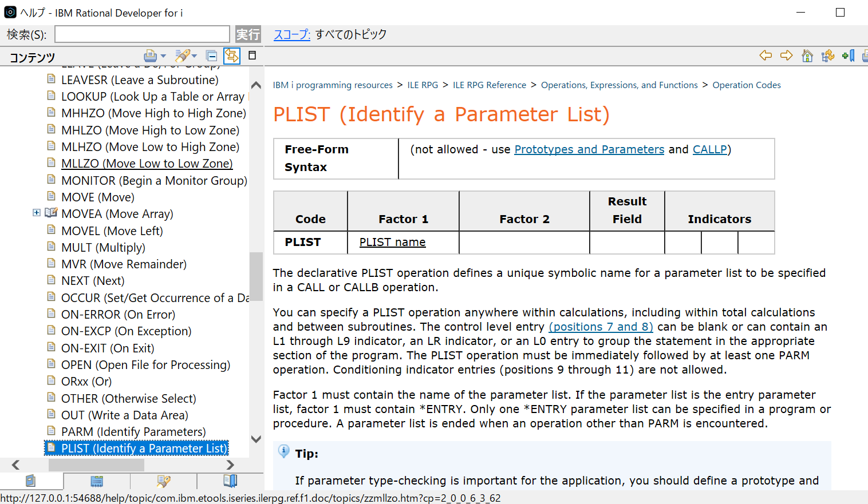Open PARM (Identify Parameters) topic
The width and height of the screenshot is (868, 504).
(133, 431)
